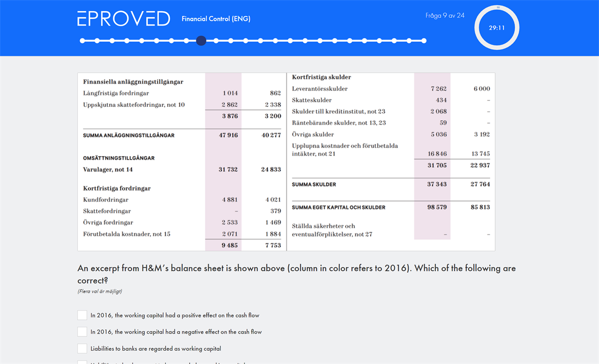Tick the liabilities to banks checkbox
The height and width of the screenshot is (364, 599).
pyautogui.click(x=82, y=349)
